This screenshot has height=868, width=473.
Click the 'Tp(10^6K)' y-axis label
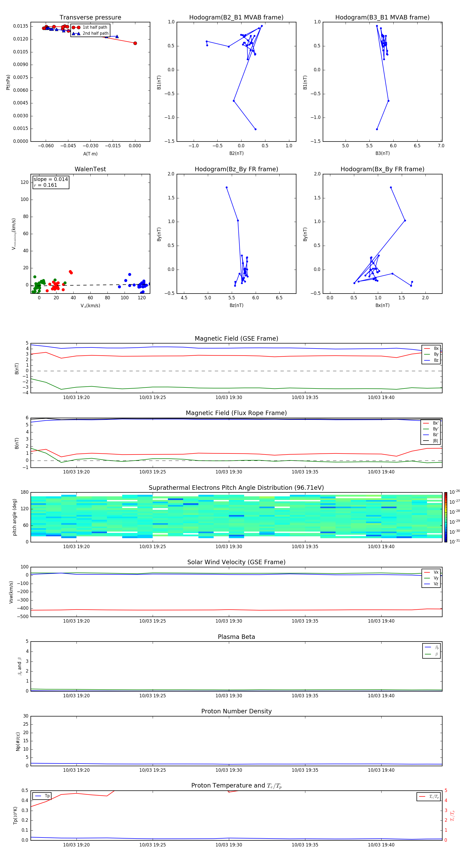pyautogui.click(x=15, y=815)
